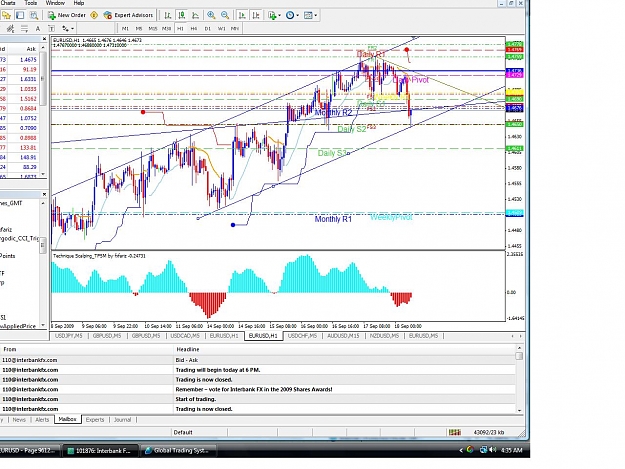This screenshot has height=469, width=625.
Task: Expand the Arrows tool dropdown arrow
Action: 73,28
